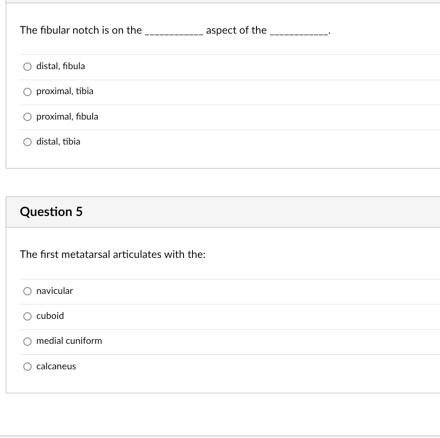Pick the 'distal, tibia' answer
The height and width of the screenshot is (438, 440).
pyautogui.click(x=27, y=142)
